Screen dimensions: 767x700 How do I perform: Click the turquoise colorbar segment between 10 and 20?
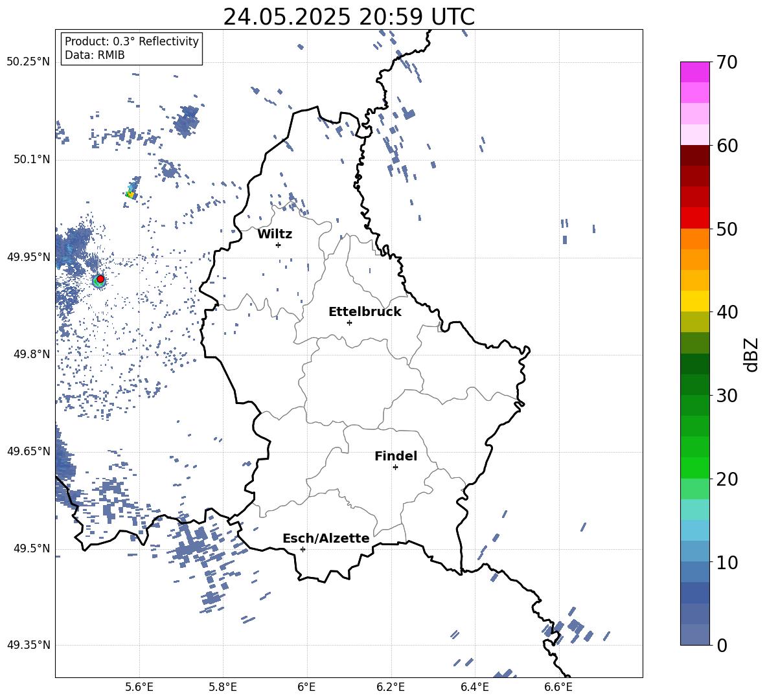694,510
